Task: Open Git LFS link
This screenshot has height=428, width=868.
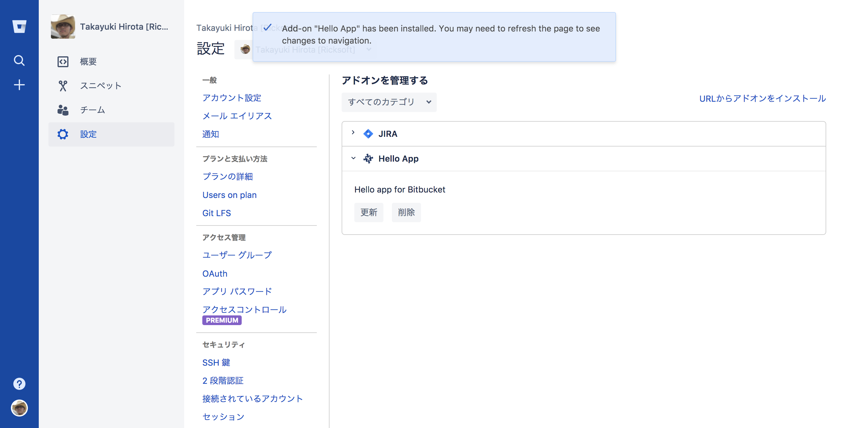Action: [216, 213]
